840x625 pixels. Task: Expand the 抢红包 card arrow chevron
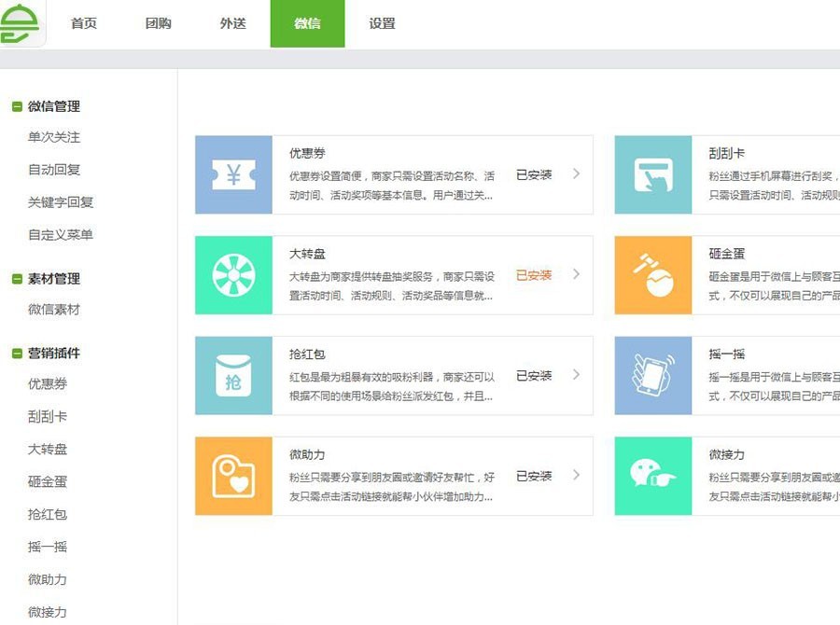[576, 374]
